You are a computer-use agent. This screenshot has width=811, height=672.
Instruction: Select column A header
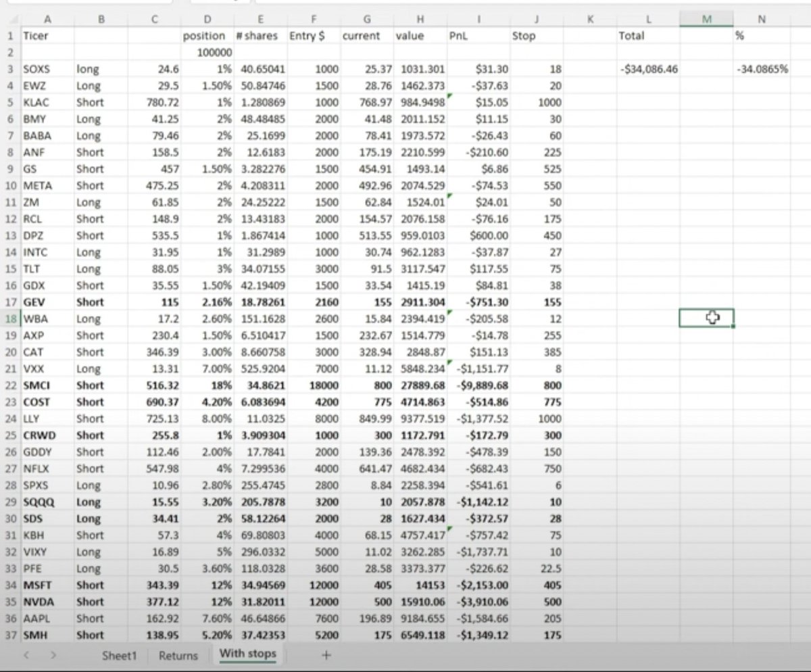coord(47,20)
